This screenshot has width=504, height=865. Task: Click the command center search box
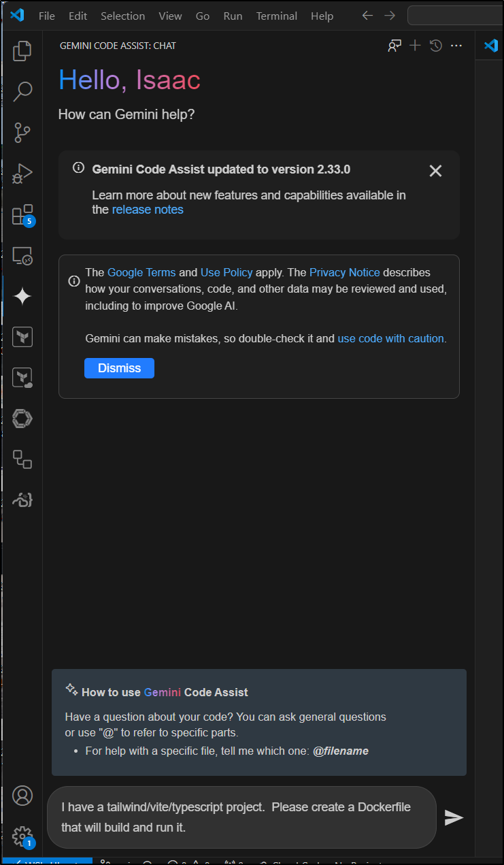click(455, 15)
